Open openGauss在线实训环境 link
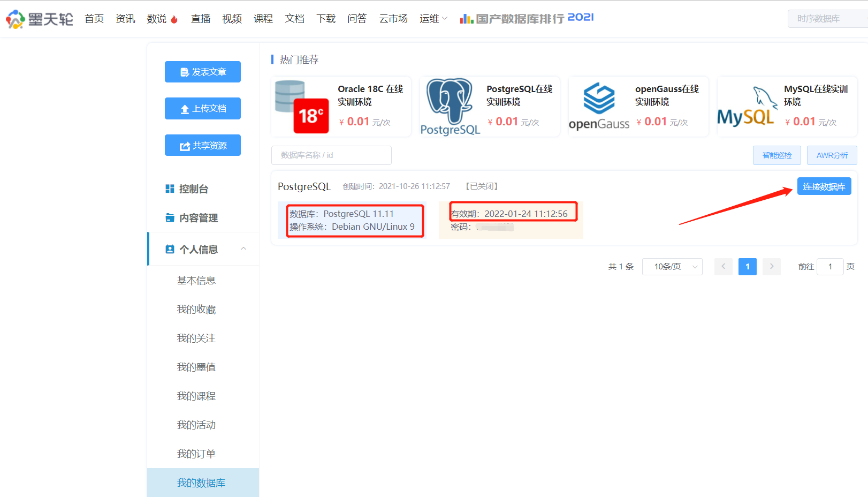Screen dimensions: 868x497 [667, 95]
